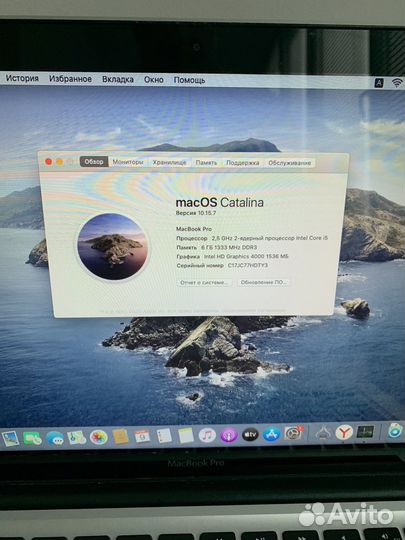The width and height of the screenshot is (405, 540).
Task: Open Contacts from the Dock
Action: click(x=121, y=437)
